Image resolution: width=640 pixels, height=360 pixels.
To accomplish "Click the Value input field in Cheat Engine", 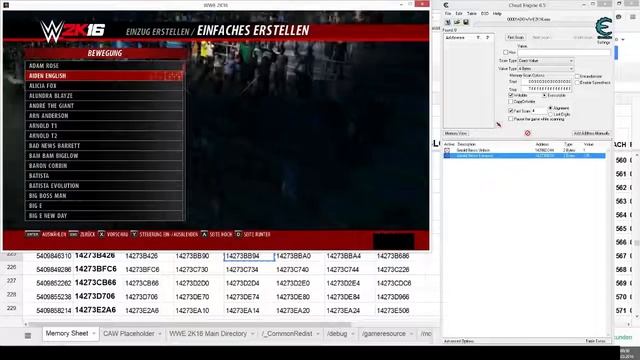I will [564, 52].
